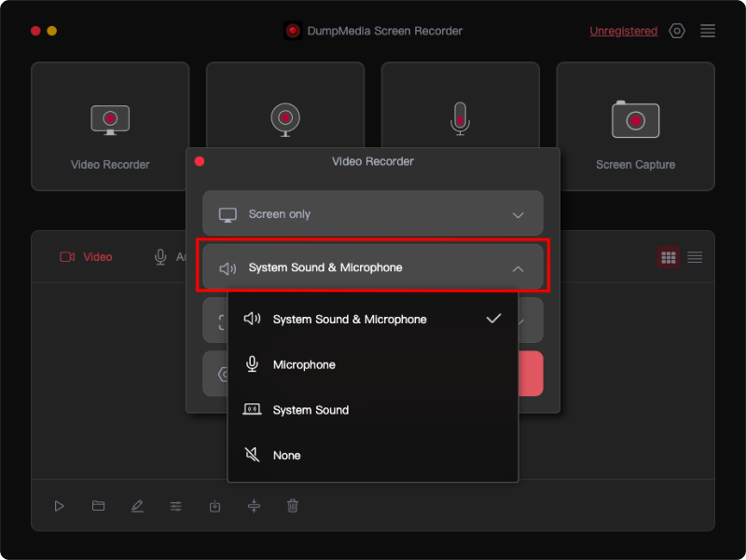This screenshot has height=560, width=746.
Task: Click the DumpMedia app logo
Action: click(293, 31)
